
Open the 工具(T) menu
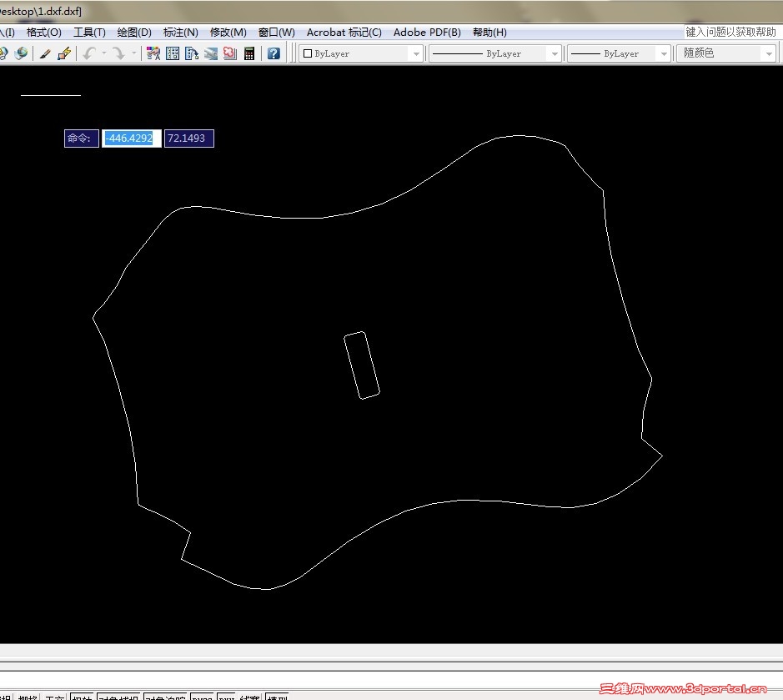[x=89, y=33]
